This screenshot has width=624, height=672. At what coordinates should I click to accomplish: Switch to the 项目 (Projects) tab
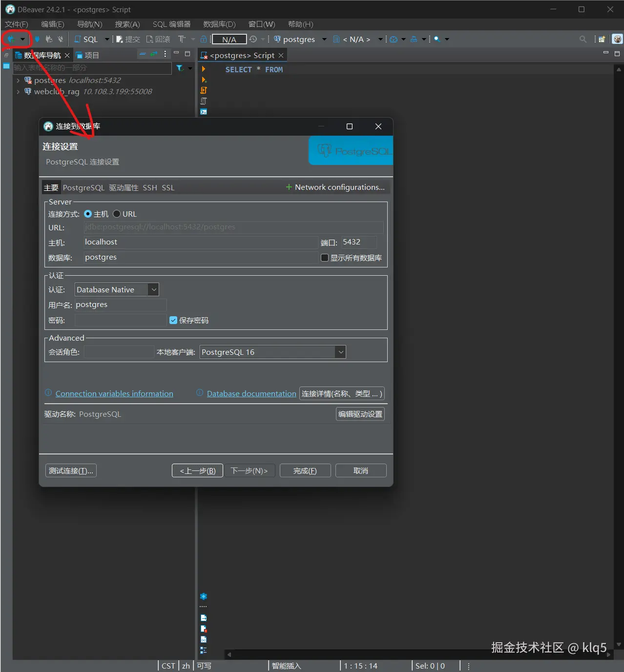[x=88, y=55]
